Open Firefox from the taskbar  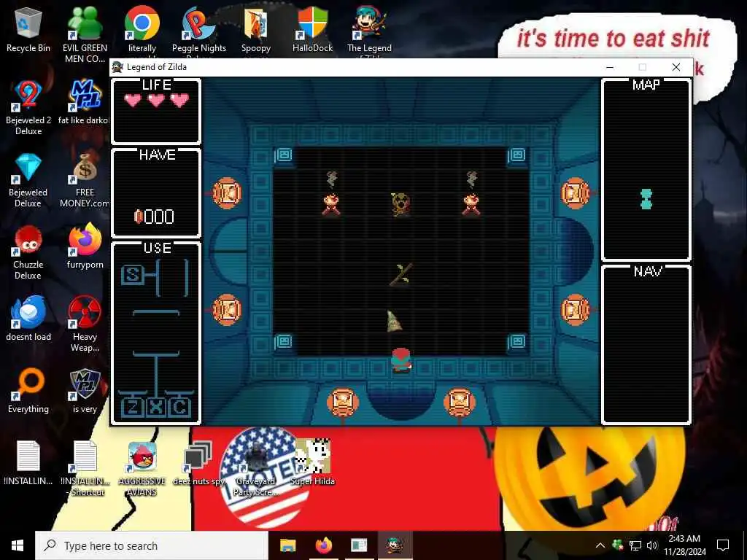click(x=323, y=545)
